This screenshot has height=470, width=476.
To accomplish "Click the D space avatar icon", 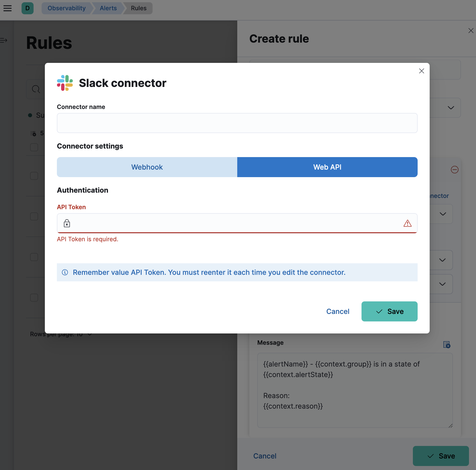I will coord(28,8).
